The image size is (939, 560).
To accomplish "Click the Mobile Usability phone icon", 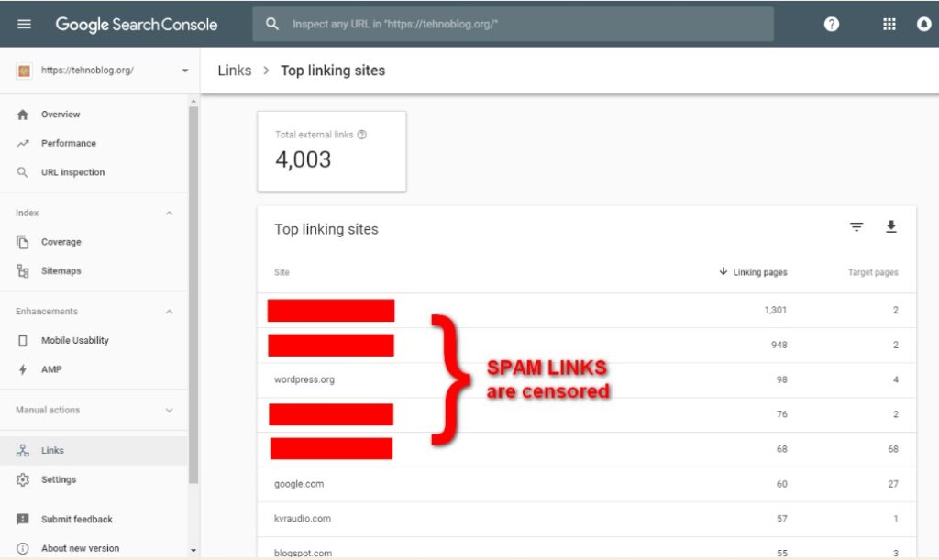I will click(23, 340).
